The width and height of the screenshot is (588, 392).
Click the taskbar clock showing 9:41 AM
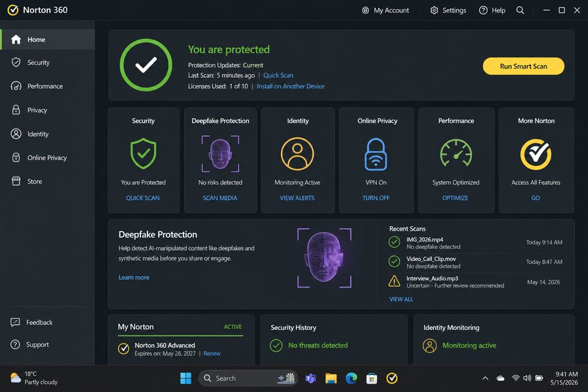tap(564, 378)
